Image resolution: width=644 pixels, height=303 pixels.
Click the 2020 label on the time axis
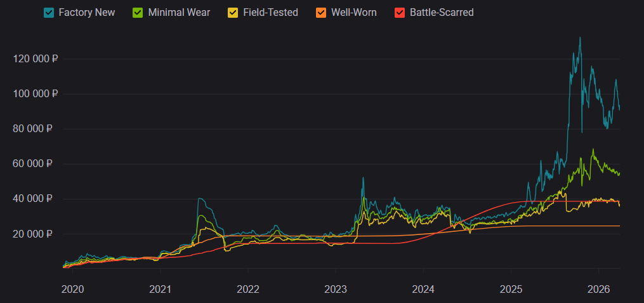point(72,289)
